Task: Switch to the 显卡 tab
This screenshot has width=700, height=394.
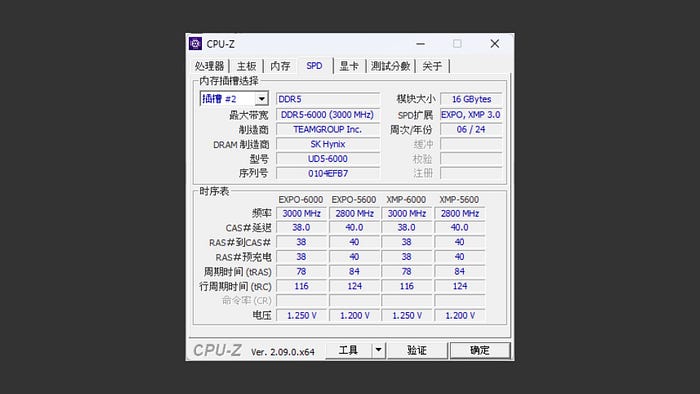Action: pyautogui.click(x=349, y=66)
